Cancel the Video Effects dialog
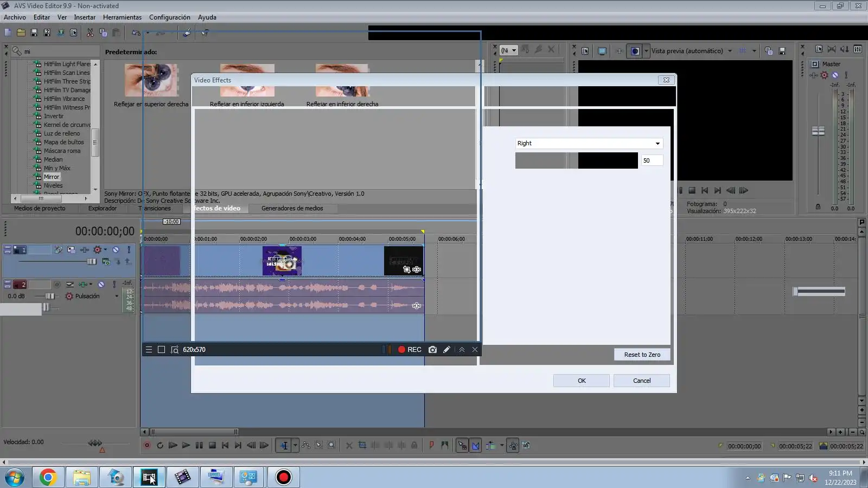 point(642,381)
